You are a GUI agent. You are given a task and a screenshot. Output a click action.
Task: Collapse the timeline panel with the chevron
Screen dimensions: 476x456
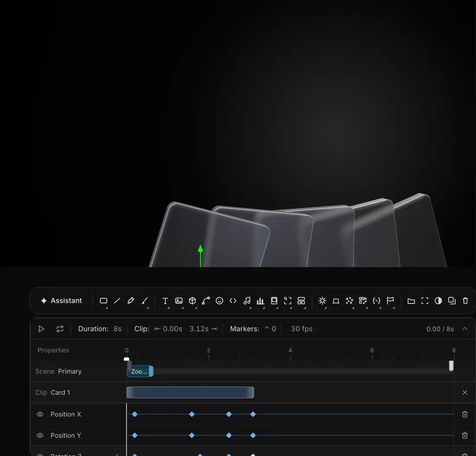tap(465, 329)
